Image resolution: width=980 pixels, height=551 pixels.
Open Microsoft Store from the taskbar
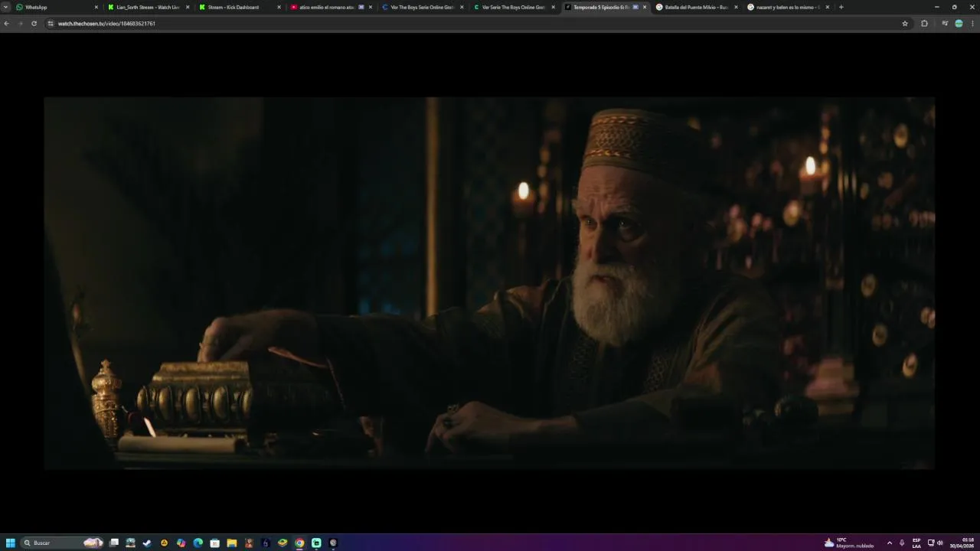pos(215,543)
